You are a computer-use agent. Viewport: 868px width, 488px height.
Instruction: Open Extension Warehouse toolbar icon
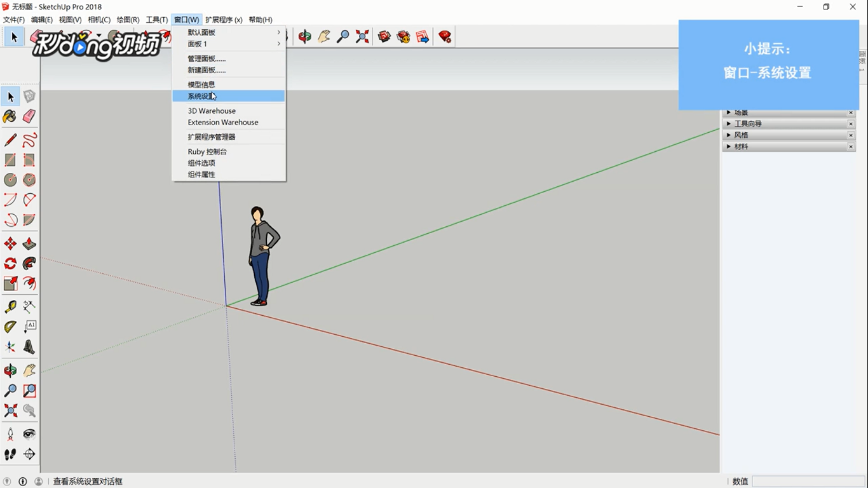click(403, 37)
